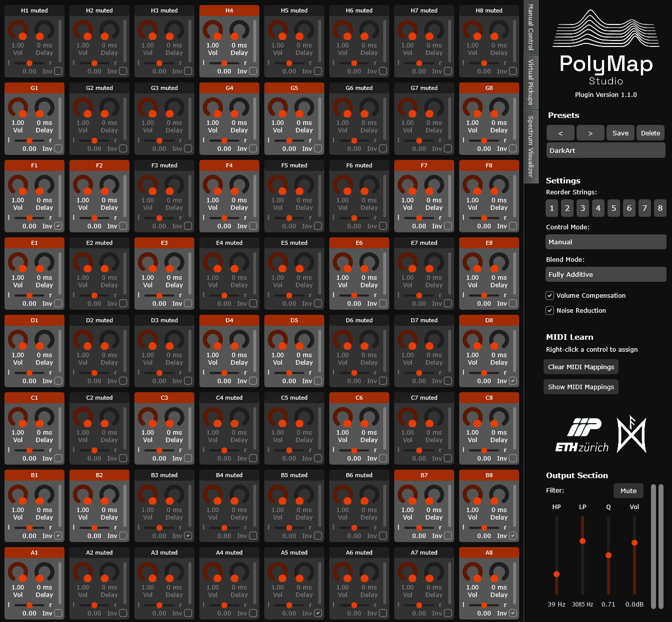Open the Spectrum Visualizer tab

pos(531,146)
